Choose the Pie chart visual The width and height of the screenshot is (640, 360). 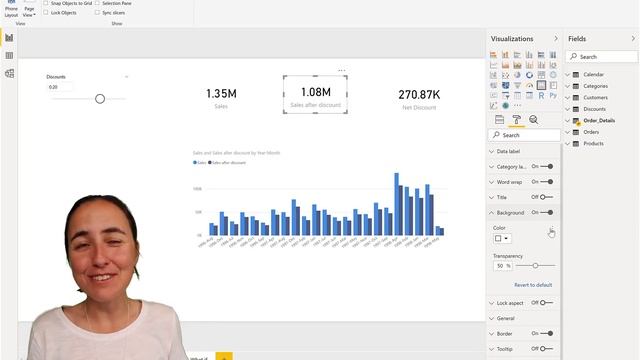click(x=517, y=75)
